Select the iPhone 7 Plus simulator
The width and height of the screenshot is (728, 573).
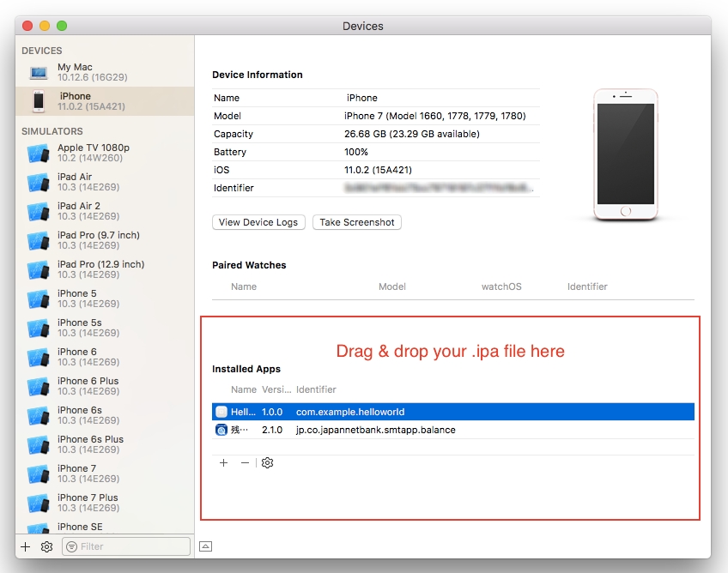[88, 503]
